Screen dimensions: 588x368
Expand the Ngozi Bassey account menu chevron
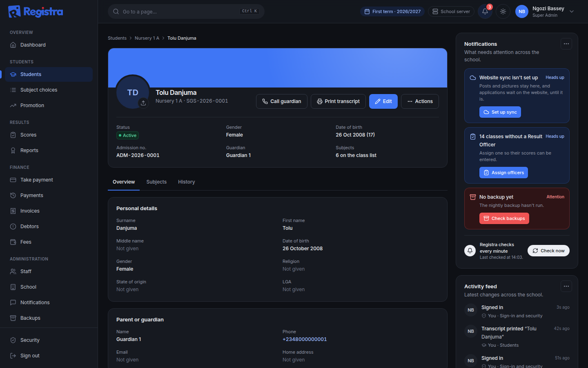[x=572, y=11]
